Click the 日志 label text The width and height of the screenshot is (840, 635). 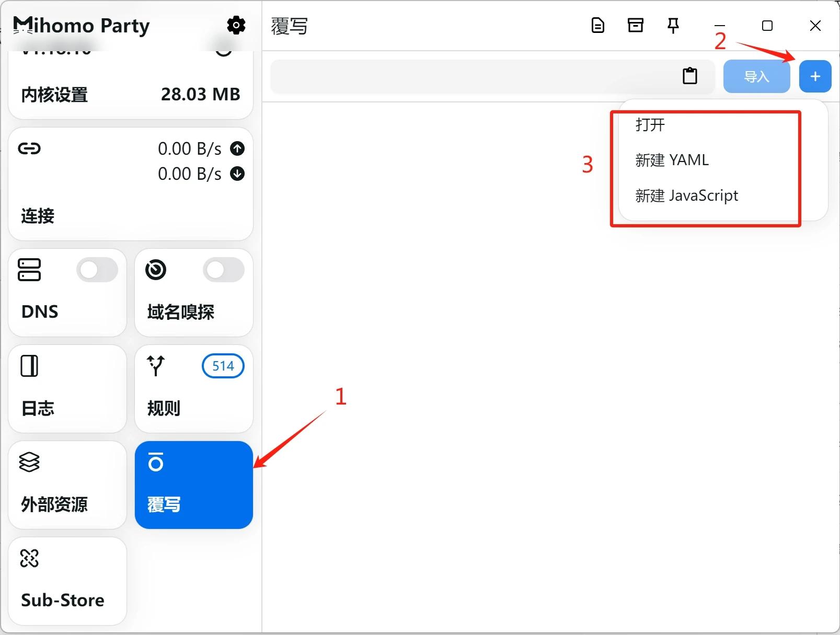tap(38, 408)
